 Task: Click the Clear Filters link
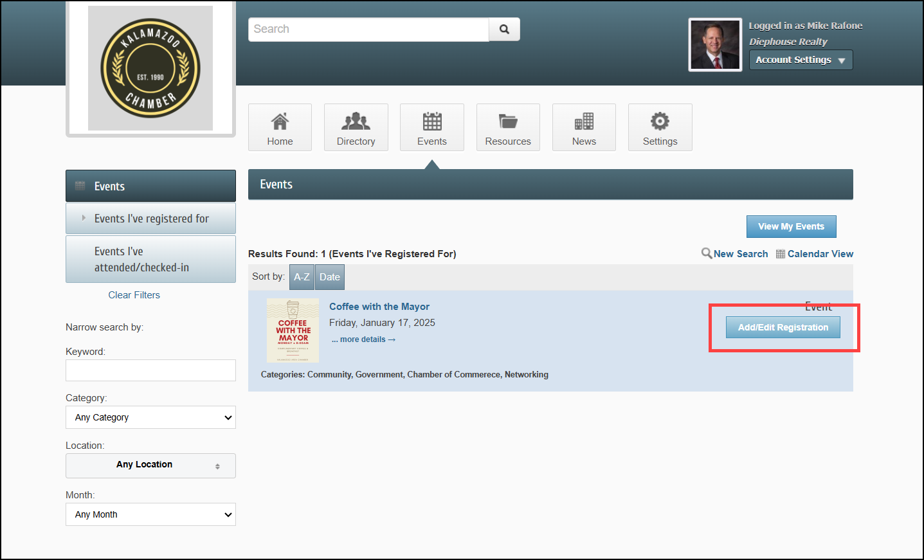(x=134, y=295)
